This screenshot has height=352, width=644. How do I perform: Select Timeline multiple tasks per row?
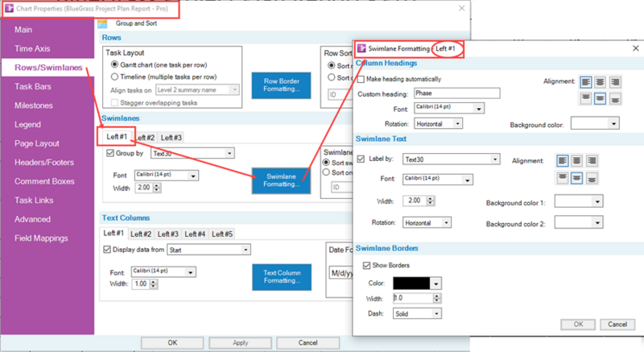pos(115,77)
